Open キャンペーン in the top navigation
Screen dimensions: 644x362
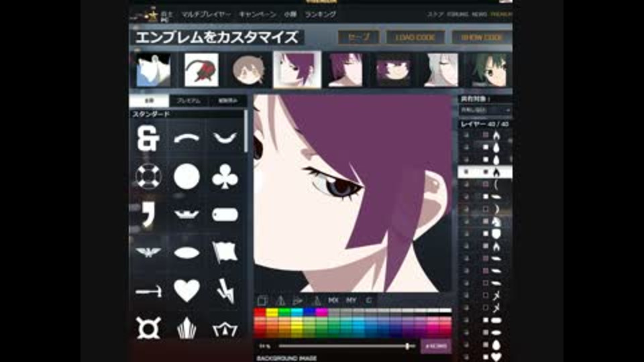(257, 14)
